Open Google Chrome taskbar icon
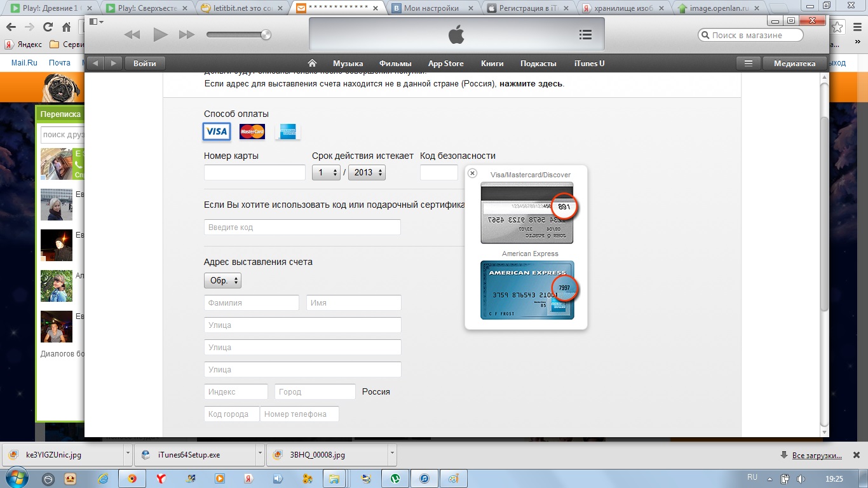Image resolution: width=868 pixels, height=488 pixels. 132,478
